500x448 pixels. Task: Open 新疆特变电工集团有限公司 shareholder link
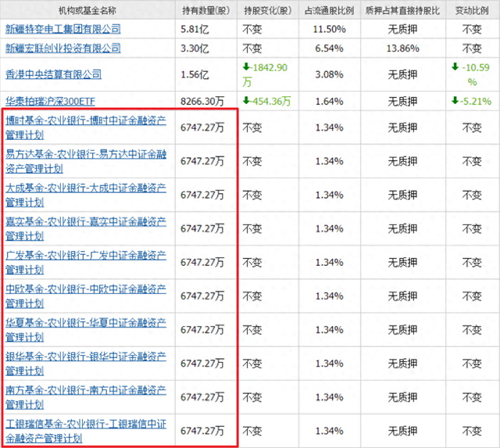(63, 30)
